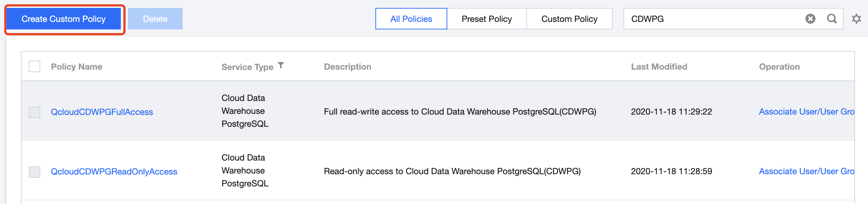This screenshot has width=868, height=204.
Task: Click the Last Modified column header
Action: click(659, 67)
